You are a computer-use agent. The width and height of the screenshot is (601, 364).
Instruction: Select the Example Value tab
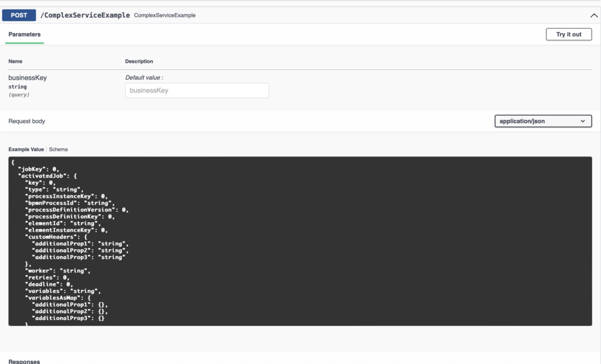pyautogui.click(x=26, y=149)
